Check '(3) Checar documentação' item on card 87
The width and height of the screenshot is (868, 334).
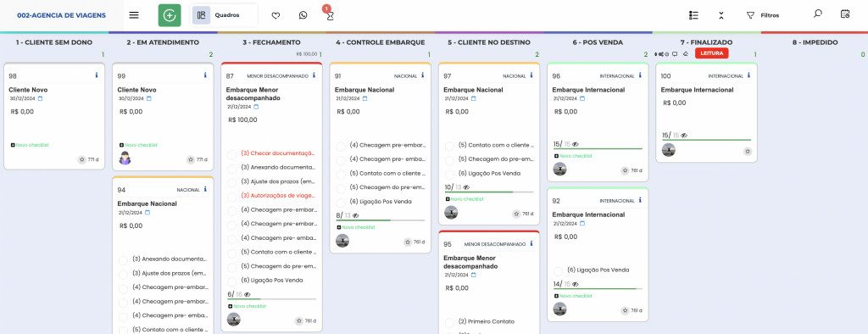click(232, 153)
